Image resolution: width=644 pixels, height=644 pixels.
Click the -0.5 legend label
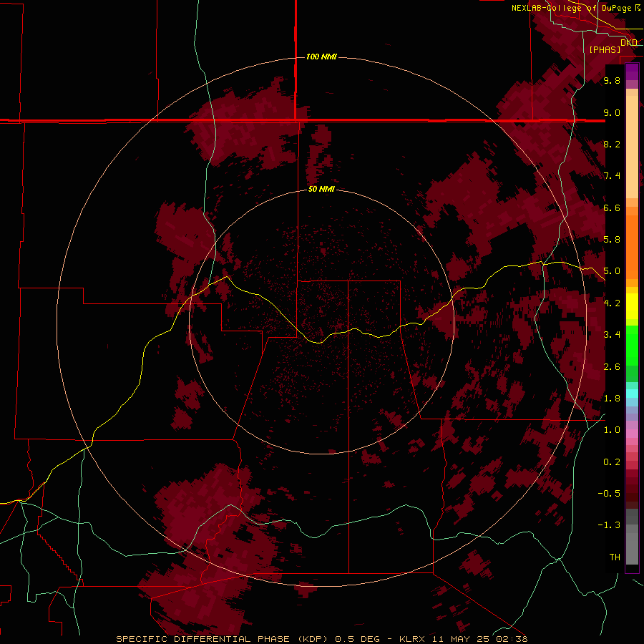[609, 494]
